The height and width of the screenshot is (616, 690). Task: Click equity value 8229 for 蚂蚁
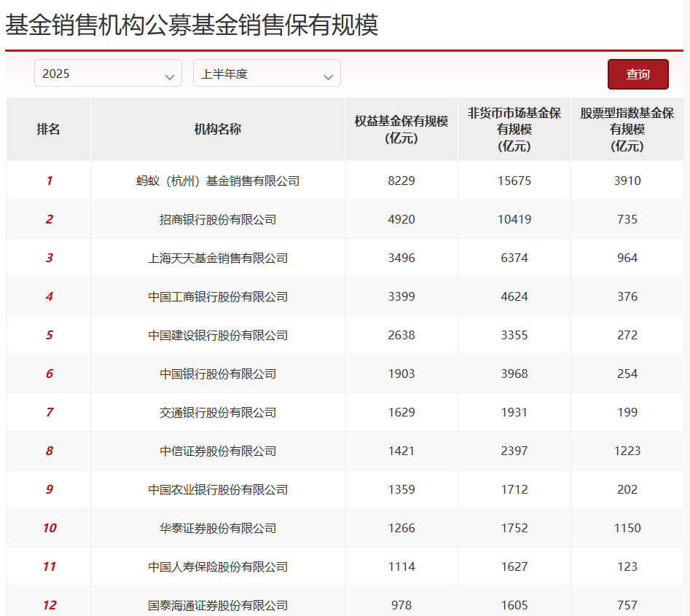(x=401, y=181)
